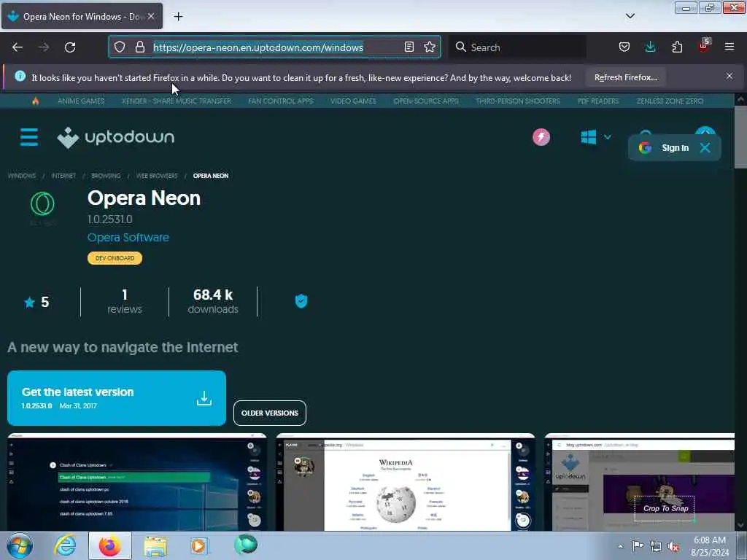This screenshot has height=560, width=747.
Task: Open a new browser tab
Action: tap(178, 17)
